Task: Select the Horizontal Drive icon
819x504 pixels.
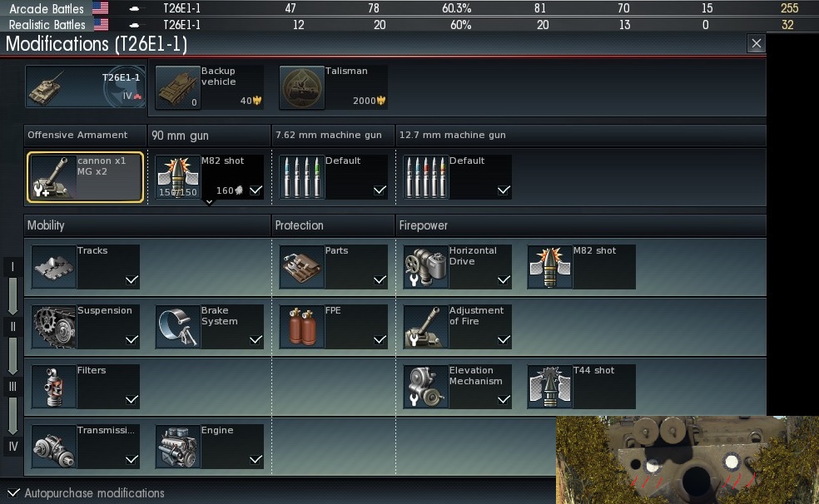Action: click(425, 267)
